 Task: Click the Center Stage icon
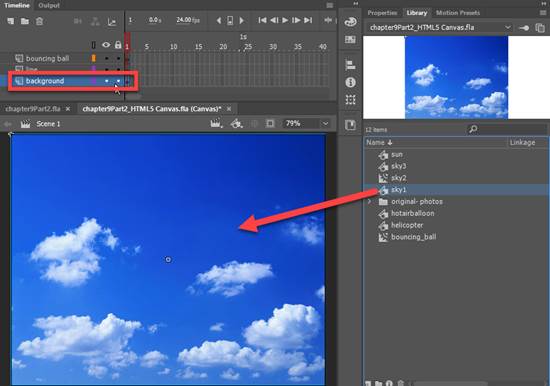[270, 124]
